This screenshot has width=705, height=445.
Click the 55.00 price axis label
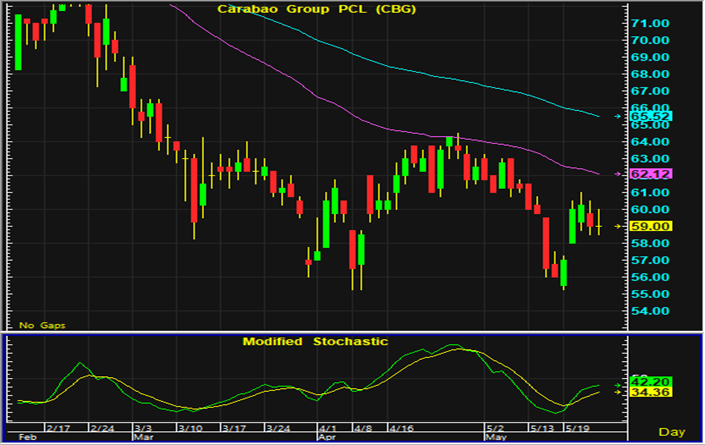coord(650,294)
